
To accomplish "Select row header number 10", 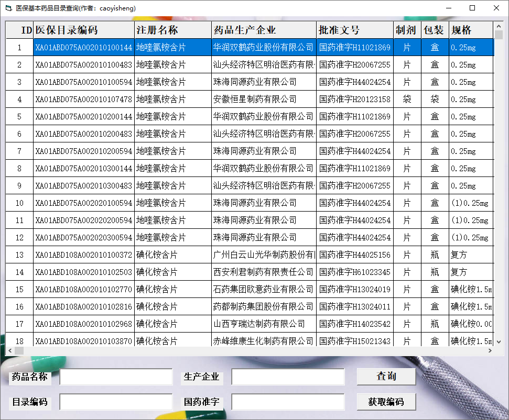I will (19, 203).
